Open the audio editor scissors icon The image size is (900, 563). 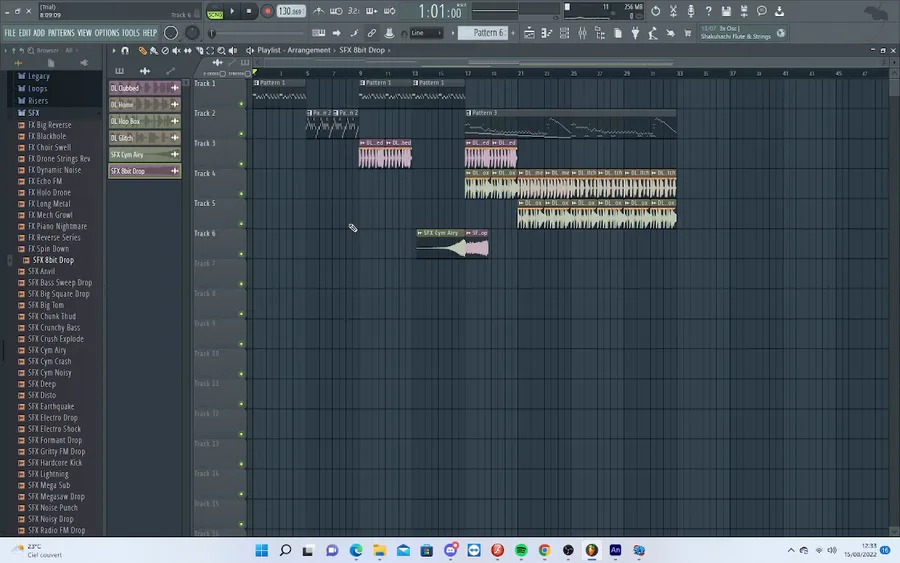673,11
